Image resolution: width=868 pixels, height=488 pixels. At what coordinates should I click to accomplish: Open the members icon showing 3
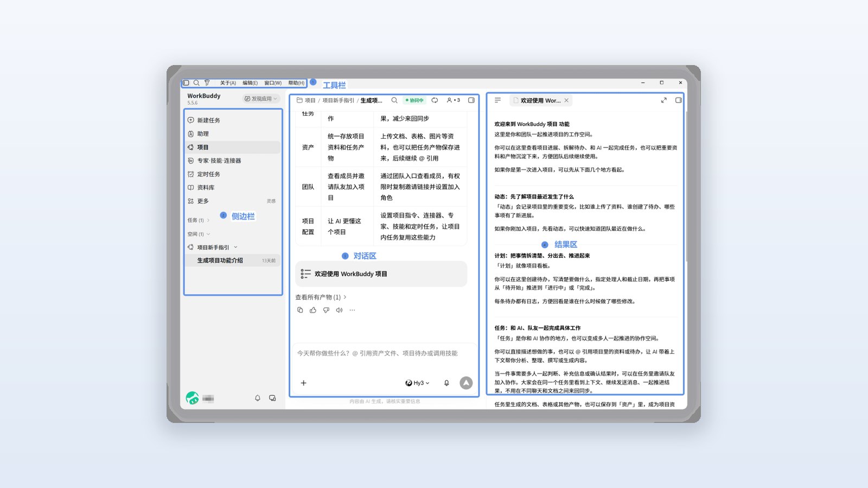point(453,100)
